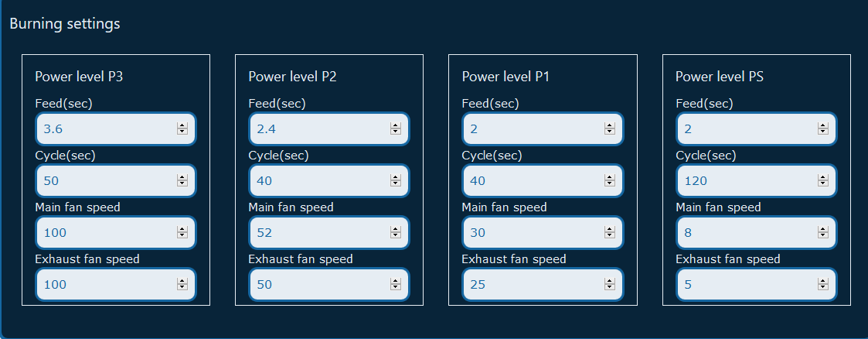Increase P3 Exhaust fan speed using up arrow
This screenshot has height=339, width=868.
click(182, 281)
